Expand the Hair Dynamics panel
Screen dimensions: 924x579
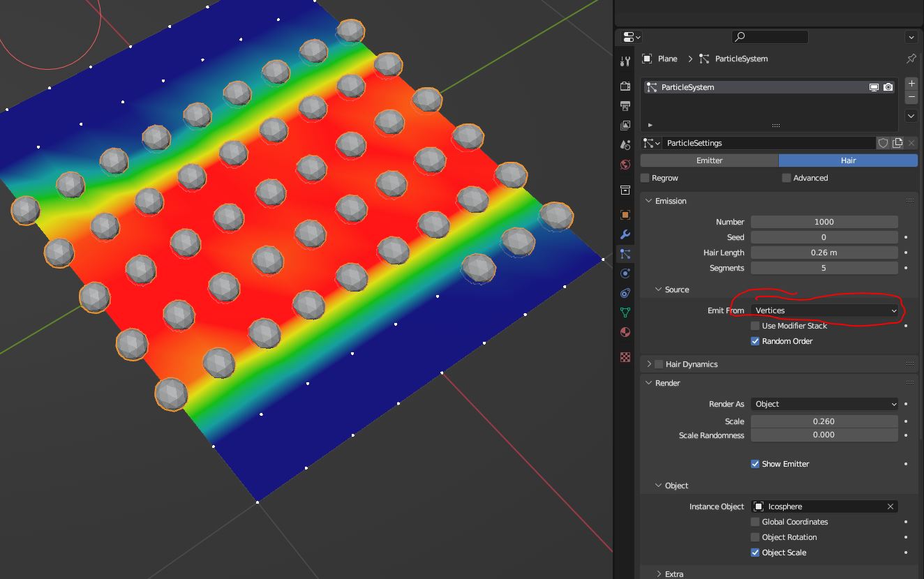coord(649,364)
